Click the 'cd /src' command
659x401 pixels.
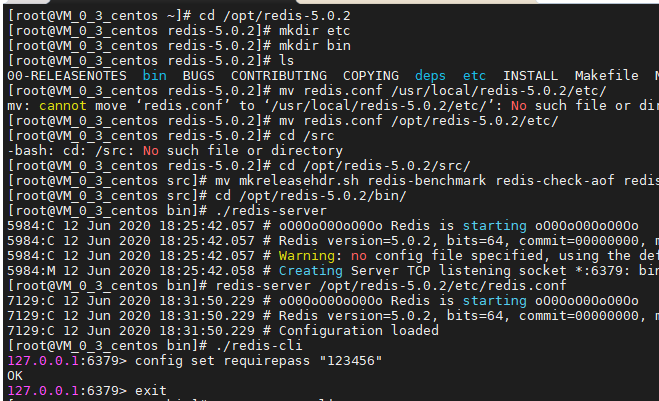[307, 136]
